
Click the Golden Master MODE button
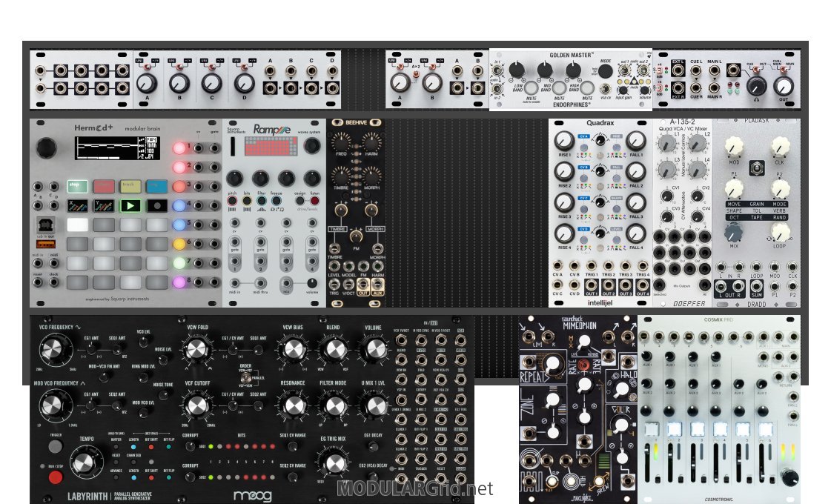point(605,71)
